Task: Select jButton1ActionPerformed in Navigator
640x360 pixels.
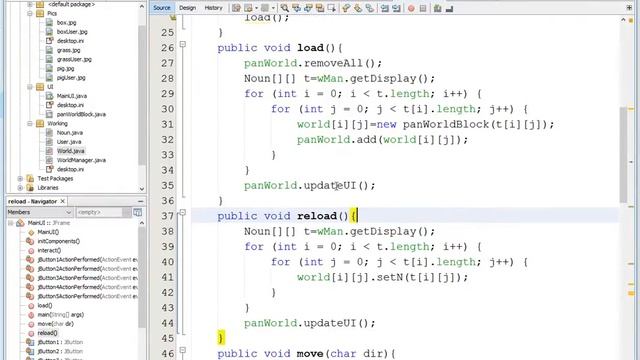Action: [x=87, y=260]
